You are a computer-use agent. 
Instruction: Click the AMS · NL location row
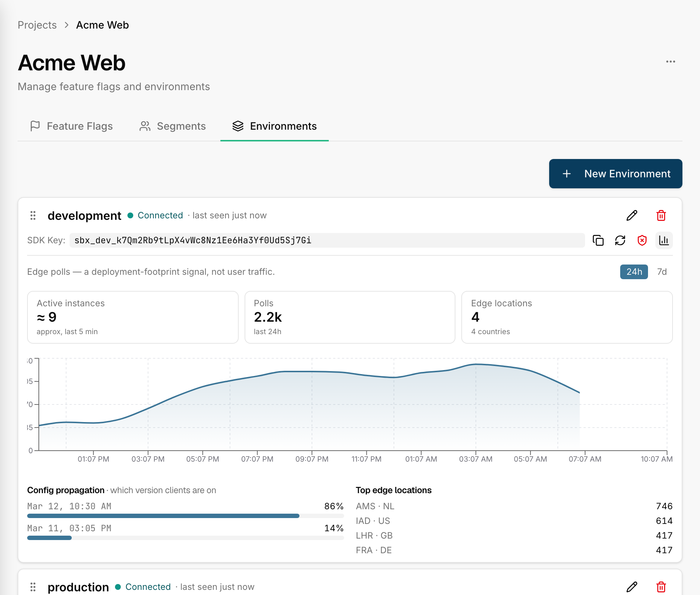(514, 506)
